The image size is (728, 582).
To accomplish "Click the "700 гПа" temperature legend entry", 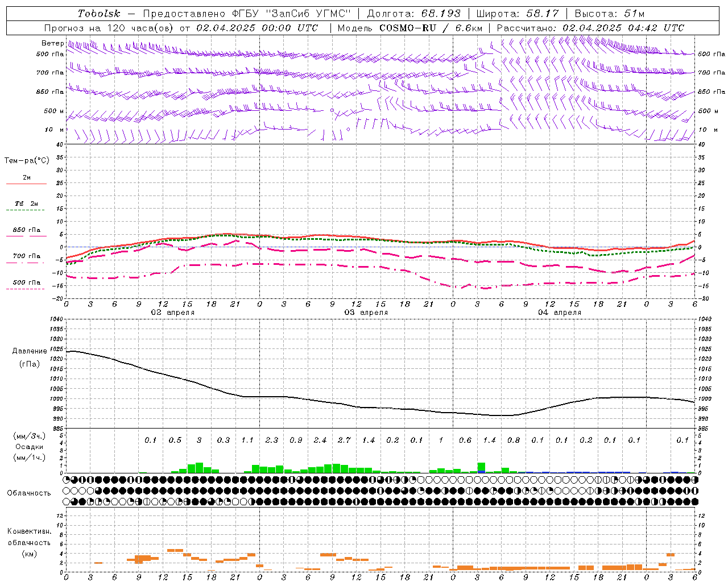I will click(27, 256).
